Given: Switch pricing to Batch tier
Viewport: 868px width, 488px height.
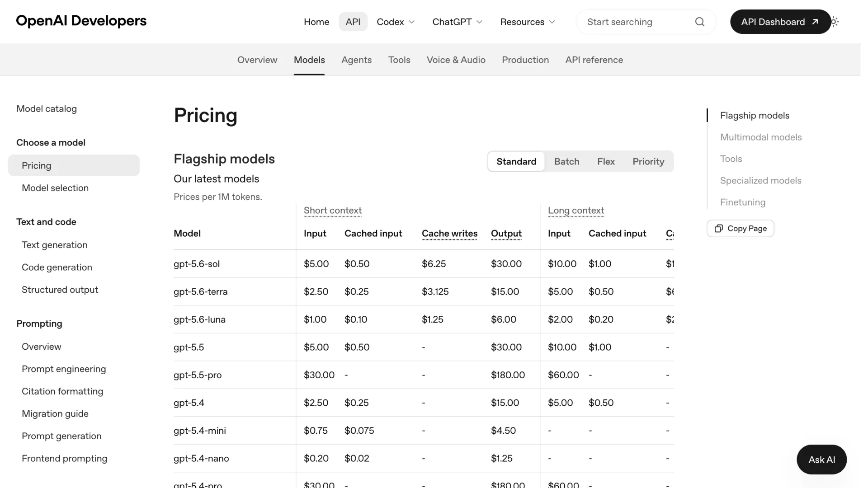Looking at the screenshot, I should (566, 162).
